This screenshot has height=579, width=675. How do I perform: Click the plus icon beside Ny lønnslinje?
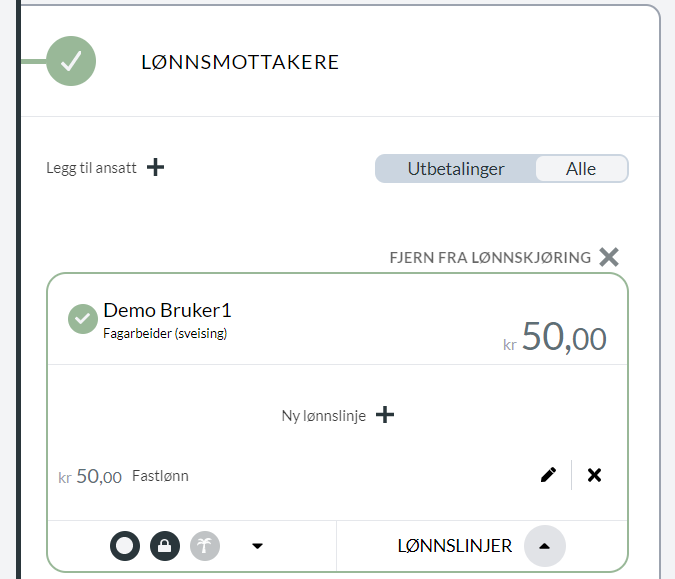point(385,415)
